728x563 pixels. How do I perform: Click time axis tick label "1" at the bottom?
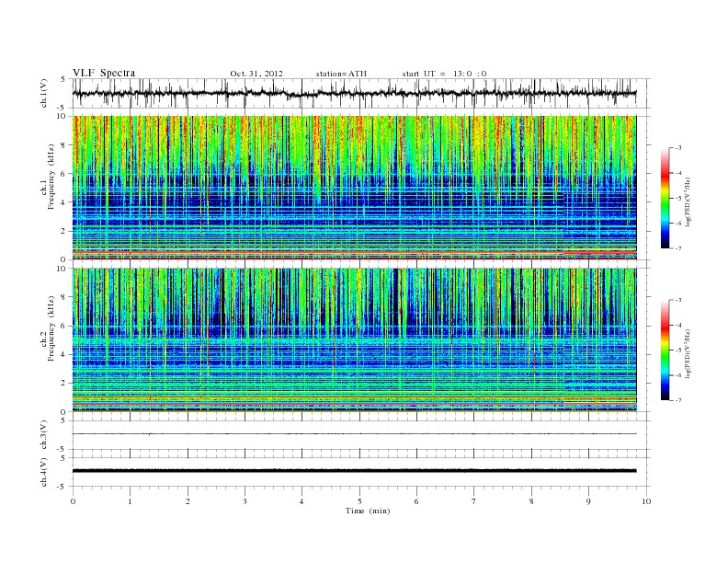point(130,501)
